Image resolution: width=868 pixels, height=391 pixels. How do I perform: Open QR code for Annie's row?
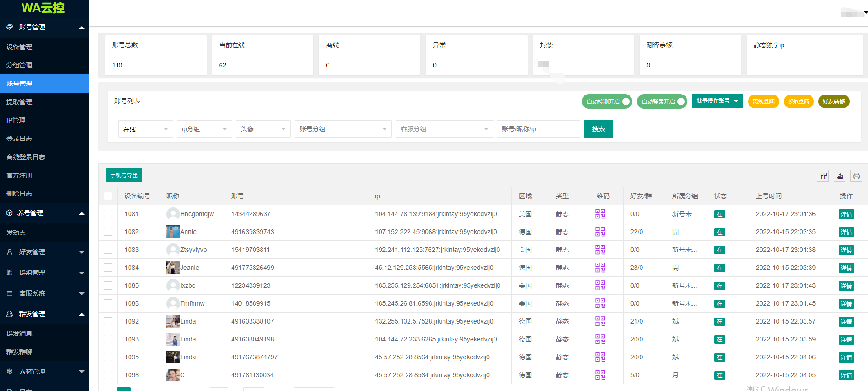coord(600,232)
